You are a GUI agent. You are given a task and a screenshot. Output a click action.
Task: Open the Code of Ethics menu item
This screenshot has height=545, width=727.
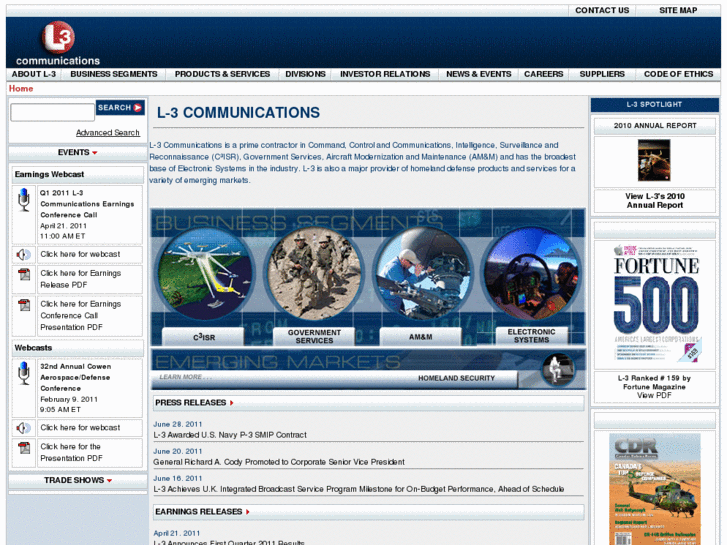pos(678,74)
